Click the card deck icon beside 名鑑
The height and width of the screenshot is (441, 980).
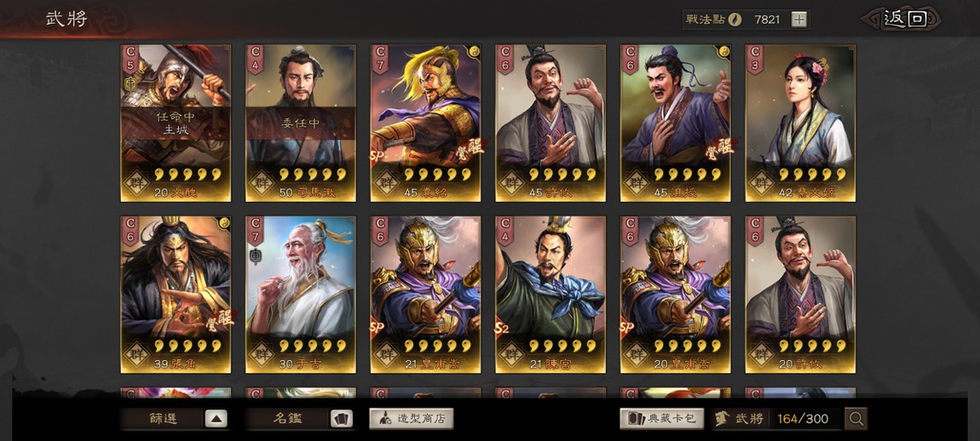pyautogui.click(x=341, y=419)
